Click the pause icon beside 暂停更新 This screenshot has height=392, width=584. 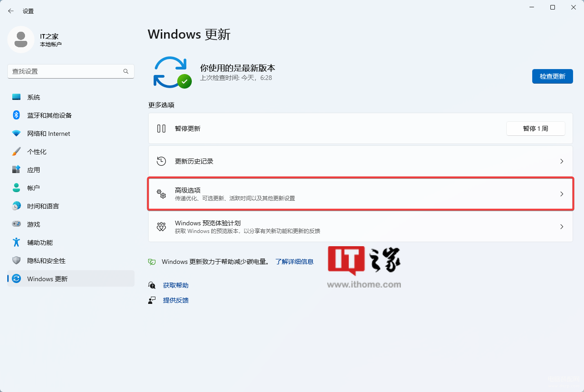tap(161, 129)
